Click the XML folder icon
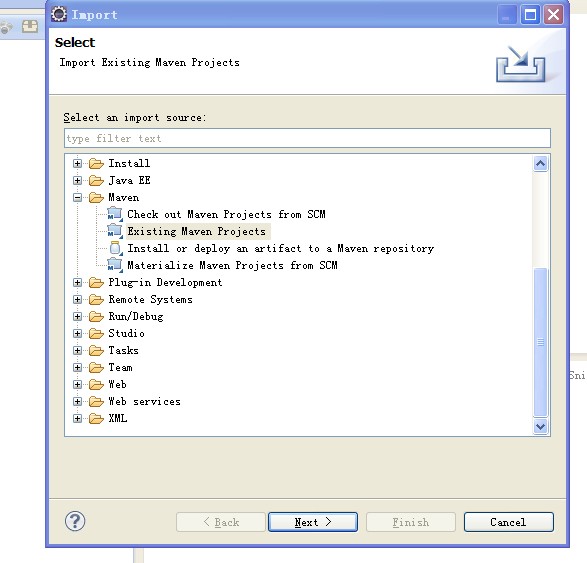Viewport: 587px width, 563px height. [96, 419]
